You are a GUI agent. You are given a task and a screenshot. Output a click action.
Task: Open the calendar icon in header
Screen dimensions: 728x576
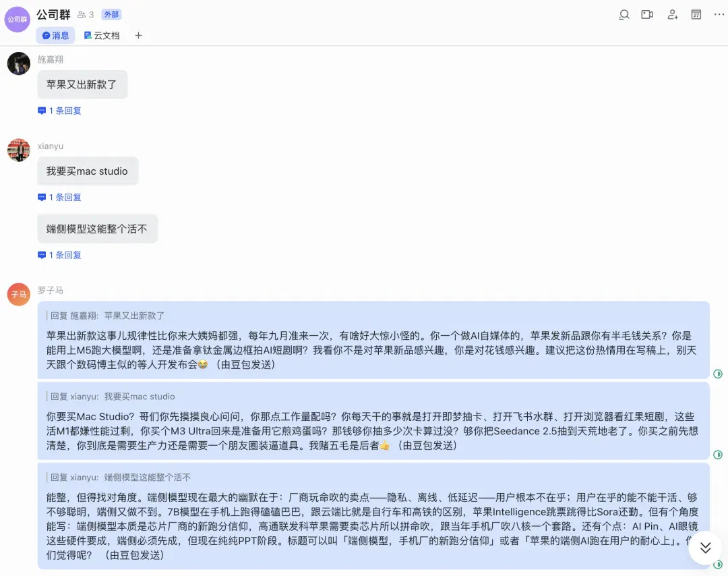point(696,15)
